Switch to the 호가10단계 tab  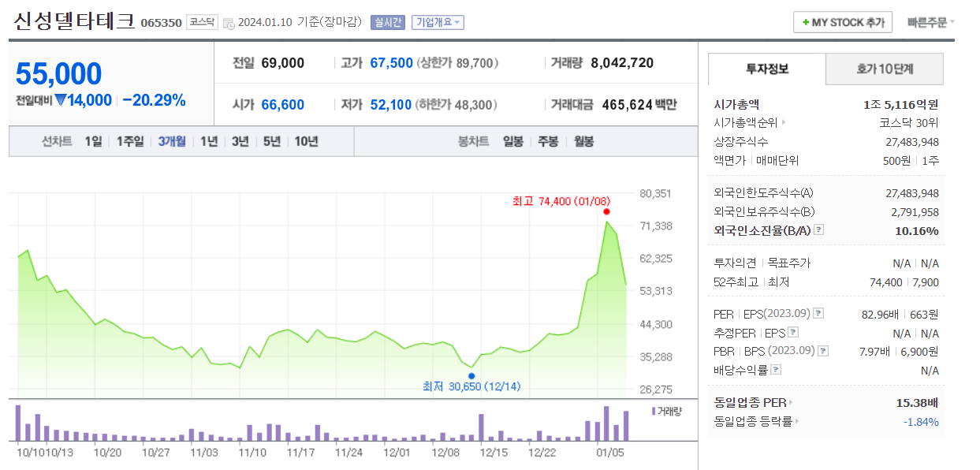pyautogui.click(x=885, y=69)
